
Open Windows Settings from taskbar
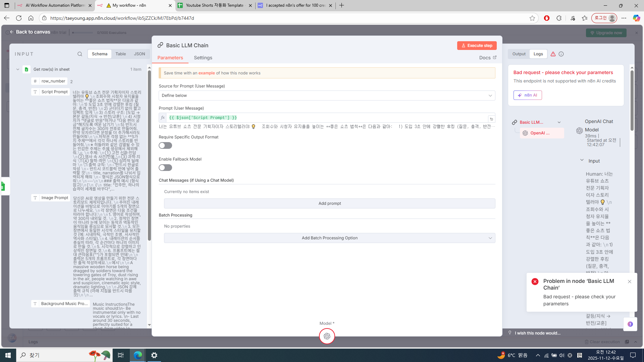click(154, 355)
